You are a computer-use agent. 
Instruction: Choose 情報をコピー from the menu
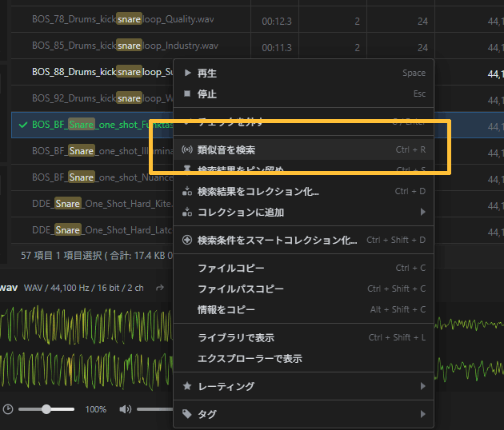(x=304, y=309)
